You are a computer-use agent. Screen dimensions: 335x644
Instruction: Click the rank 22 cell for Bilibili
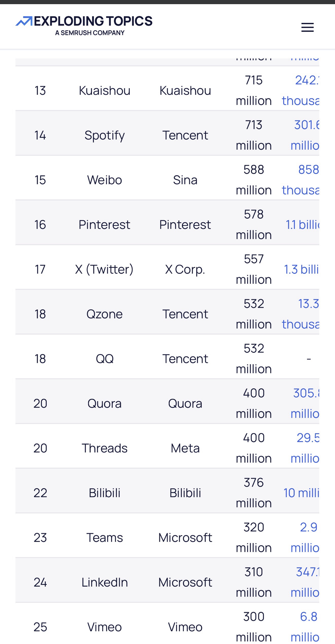40,493
